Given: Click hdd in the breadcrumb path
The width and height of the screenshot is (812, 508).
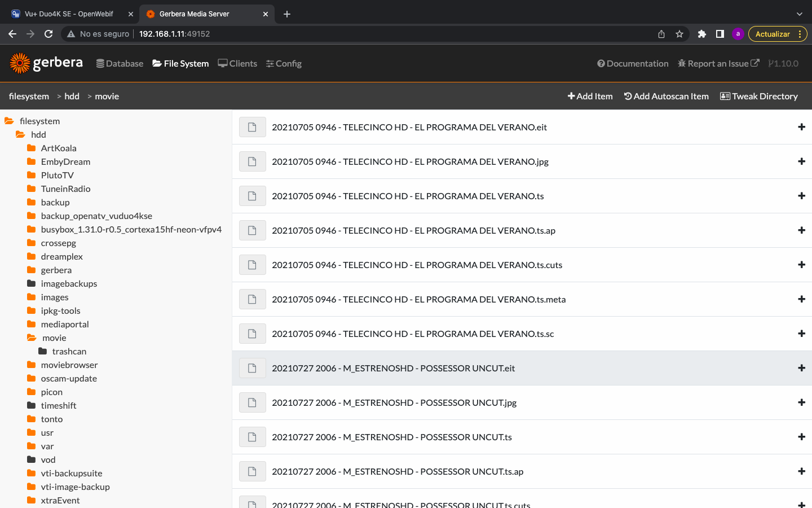Looking at the screenshot, I should click(x=72, y=97).
